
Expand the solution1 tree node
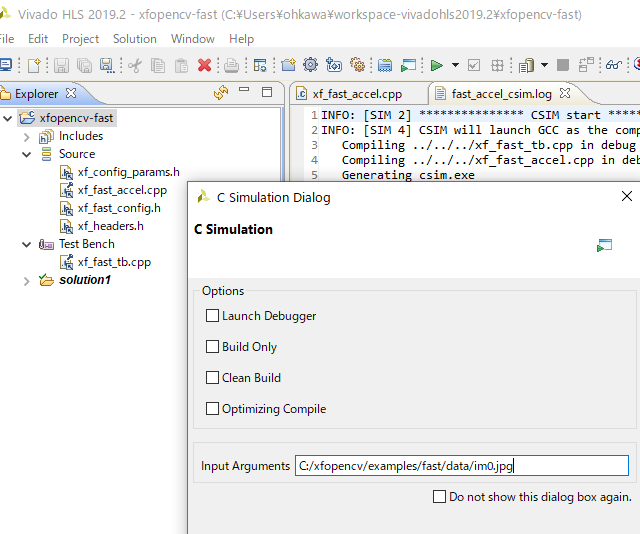click(x=27, y=281)
